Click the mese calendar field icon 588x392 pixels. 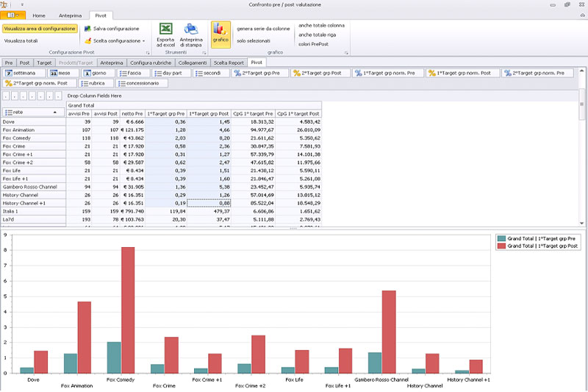pos(53,73)
